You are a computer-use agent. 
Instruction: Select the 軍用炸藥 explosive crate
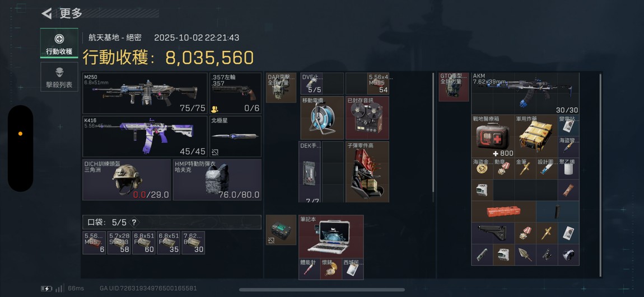[x=536, y=136]
